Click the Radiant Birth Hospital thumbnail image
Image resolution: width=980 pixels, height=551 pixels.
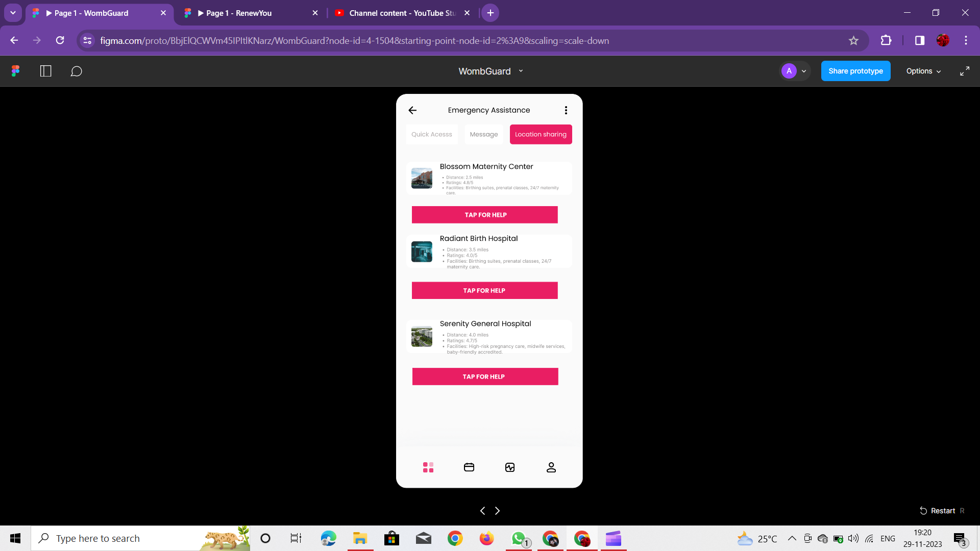point(422,252)
